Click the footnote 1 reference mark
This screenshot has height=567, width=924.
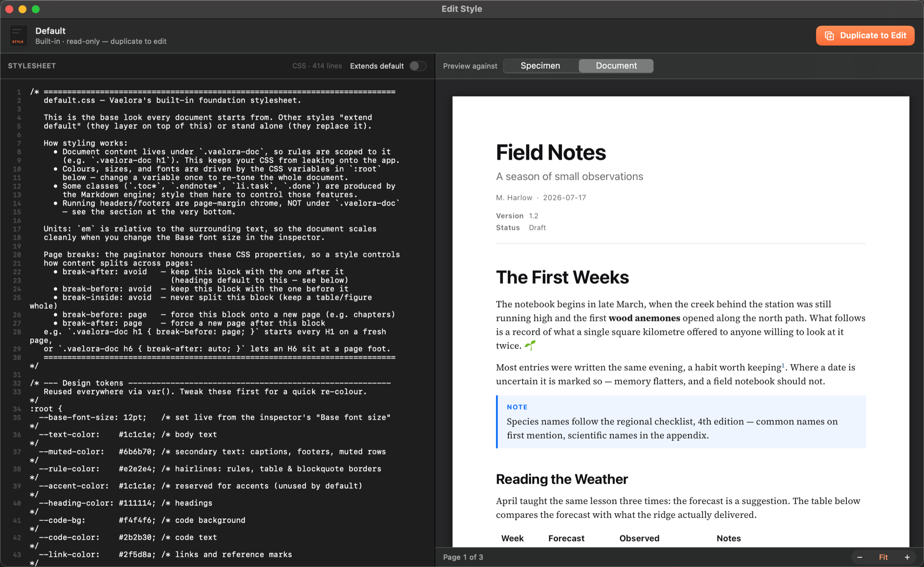pyautogui.click(x=783, y=365)
